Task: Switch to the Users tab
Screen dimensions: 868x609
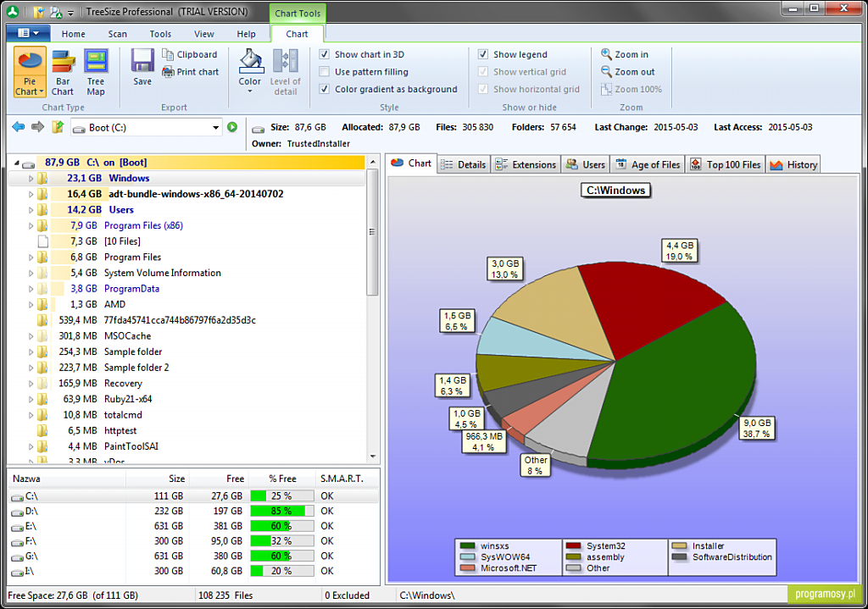Action: (x=587, y=164)
